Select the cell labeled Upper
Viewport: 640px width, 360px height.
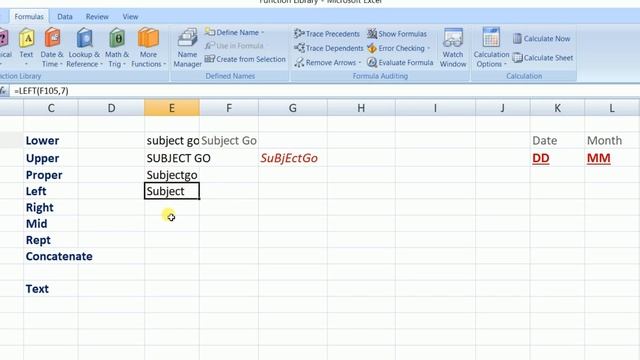(51, 158)
